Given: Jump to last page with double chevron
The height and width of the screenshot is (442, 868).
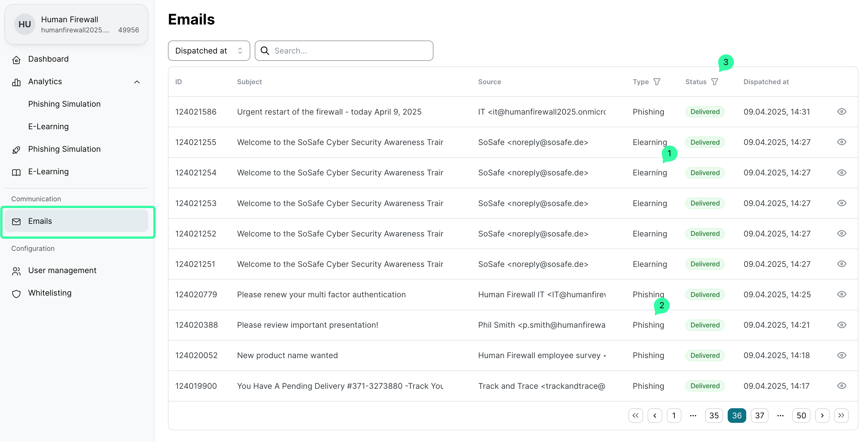Looking at the screenshot, I should point(841,416).
